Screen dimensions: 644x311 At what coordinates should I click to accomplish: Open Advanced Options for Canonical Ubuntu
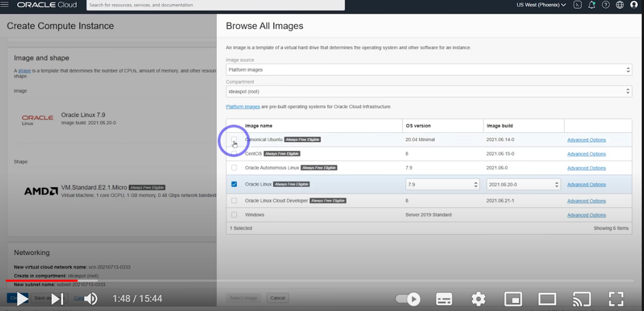586,140
